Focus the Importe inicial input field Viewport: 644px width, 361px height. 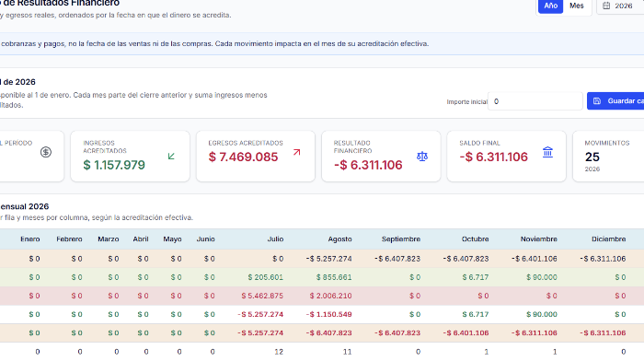(535, 101)
